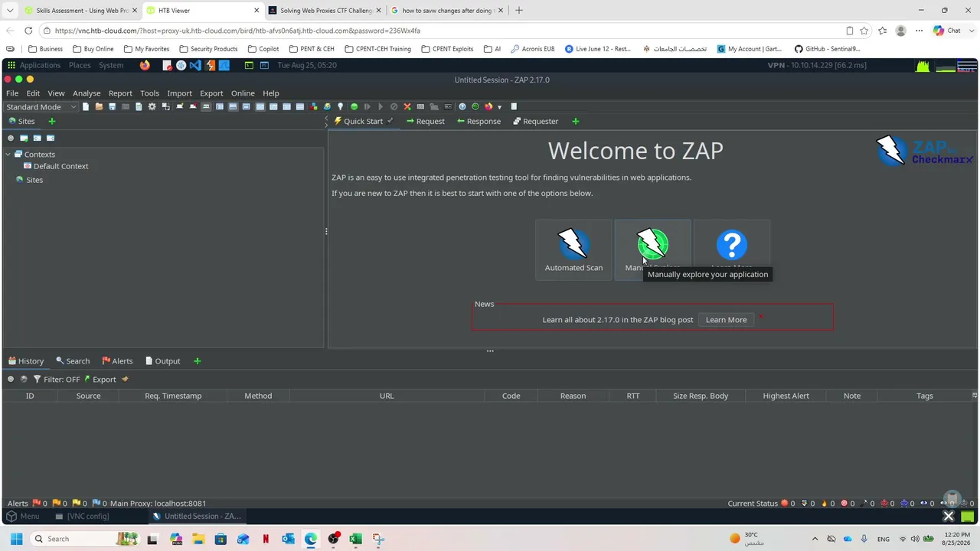Select Default Context in the tree
This screenshot has height=551, width=980.
point(55,166)
